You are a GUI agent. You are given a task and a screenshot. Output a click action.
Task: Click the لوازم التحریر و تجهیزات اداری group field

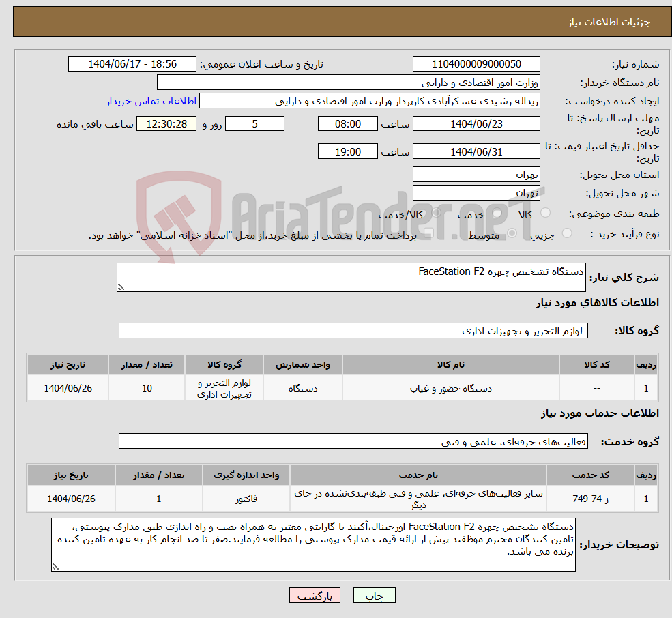pyautogui.click(x=353, y=330)
